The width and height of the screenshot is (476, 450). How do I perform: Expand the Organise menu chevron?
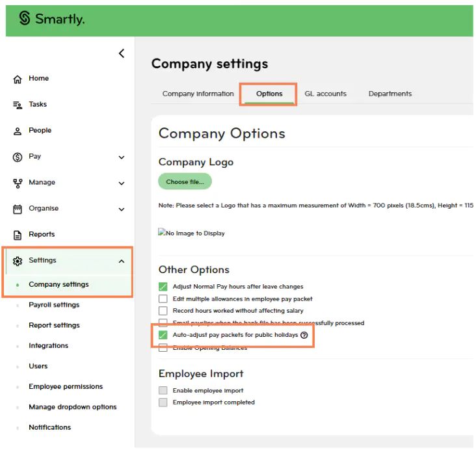click(122, 209)
